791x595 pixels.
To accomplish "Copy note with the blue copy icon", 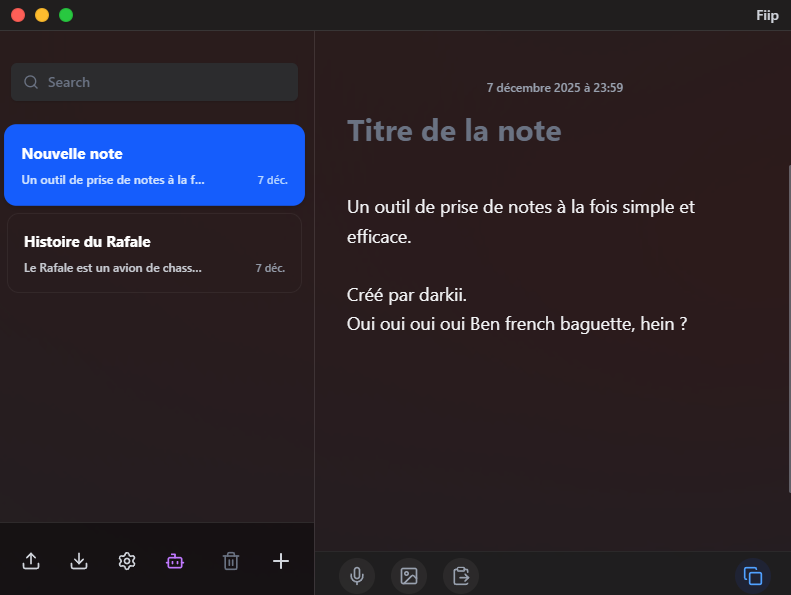I will click(x=754, y=575).
